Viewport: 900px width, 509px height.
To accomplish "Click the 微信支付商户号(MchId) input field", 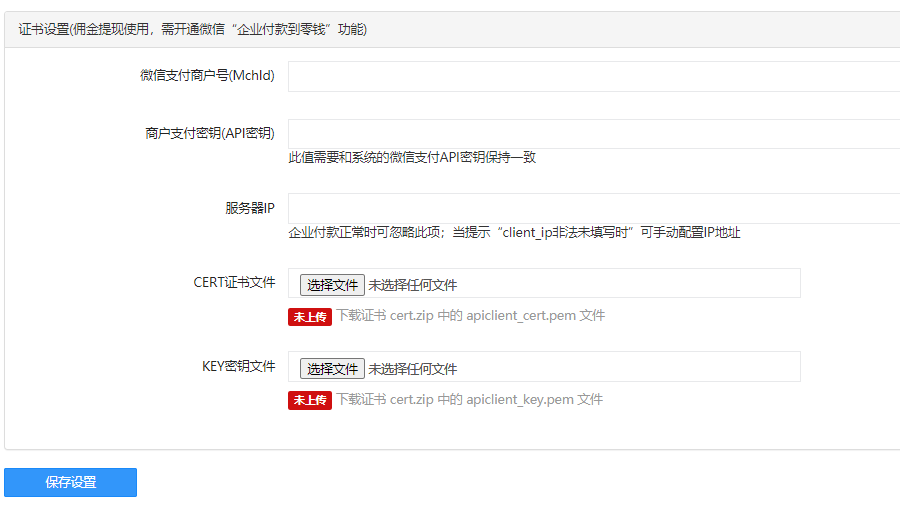I will tap(594, 76).
